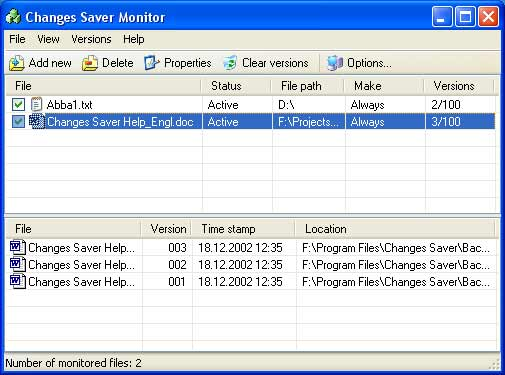This screenshot has height=375, width=505.
Task: Click the text file icon for Abba1.txt
Action: [x=36, y=105]
